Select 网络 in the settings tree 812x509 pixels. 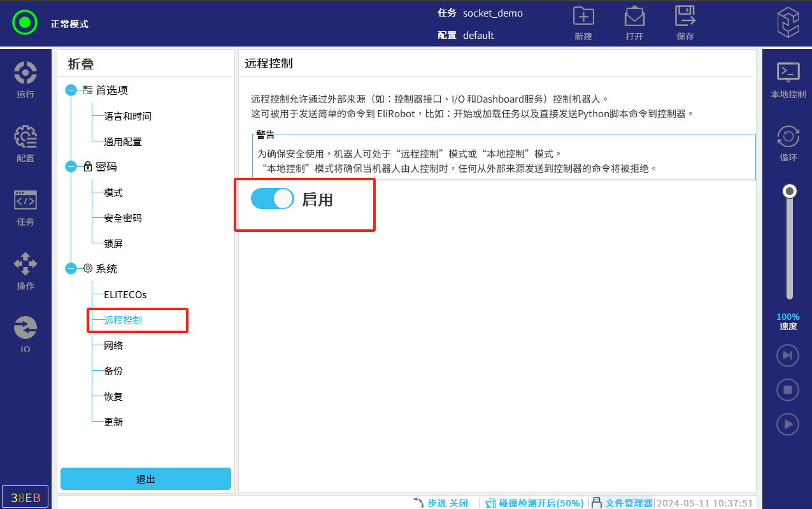pyautogui.click(x=113, y=345)
